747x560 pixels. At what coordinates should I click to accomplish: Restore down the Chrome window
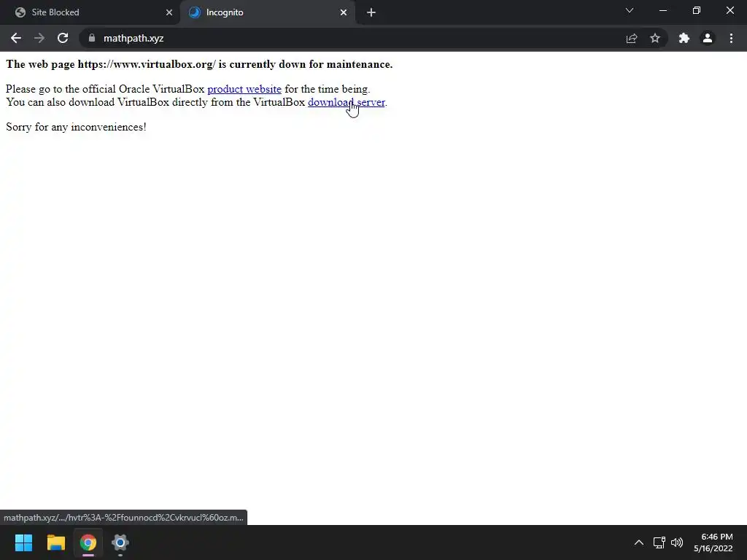[x=697, y=10]
